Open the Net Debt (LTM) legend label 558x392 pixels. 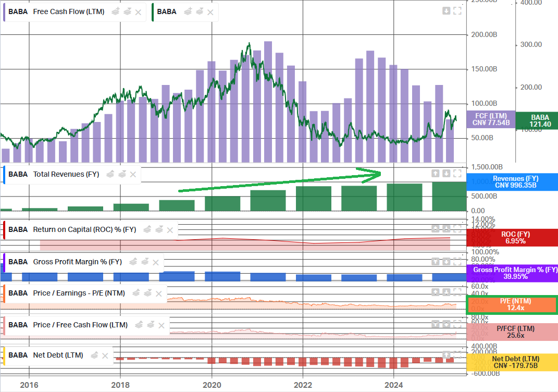[x=58, y=356]
